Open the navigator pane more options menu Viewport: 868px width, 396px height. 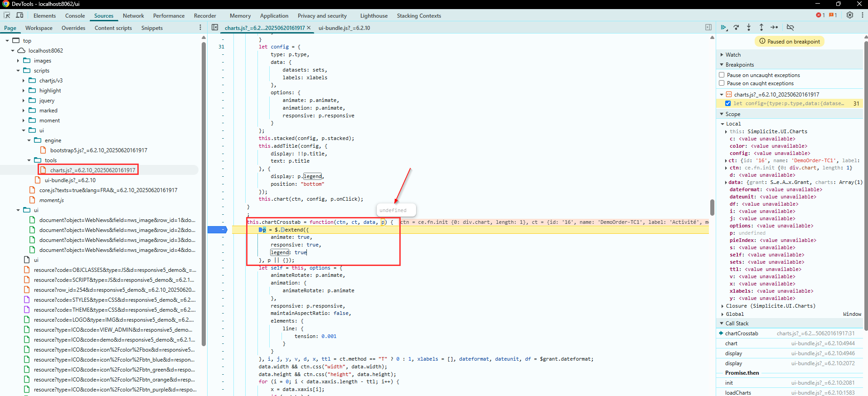coord(200,28)
